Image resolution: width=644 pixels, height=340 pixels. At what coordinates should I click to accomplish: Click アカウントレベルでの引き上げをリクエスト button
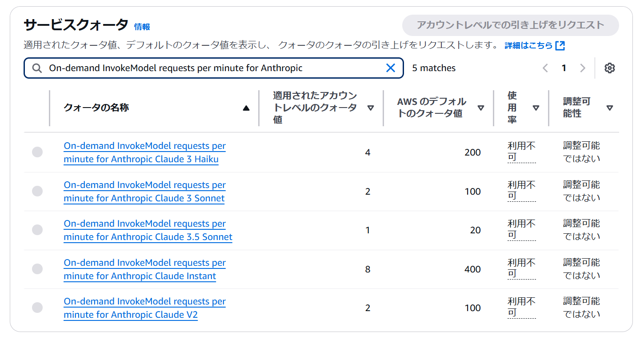click(x=510, y=25)
